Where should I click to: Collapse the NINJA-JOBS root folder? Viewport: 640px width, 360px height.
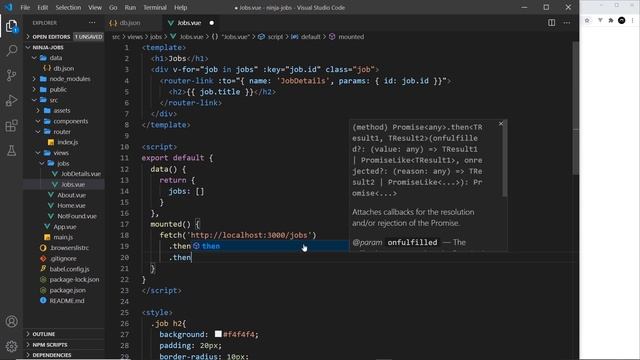[64, 47]
